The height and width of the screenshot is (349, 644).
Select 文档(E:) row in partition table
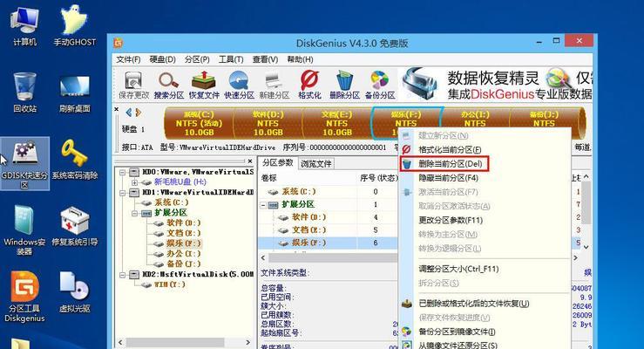click(329, 230)
